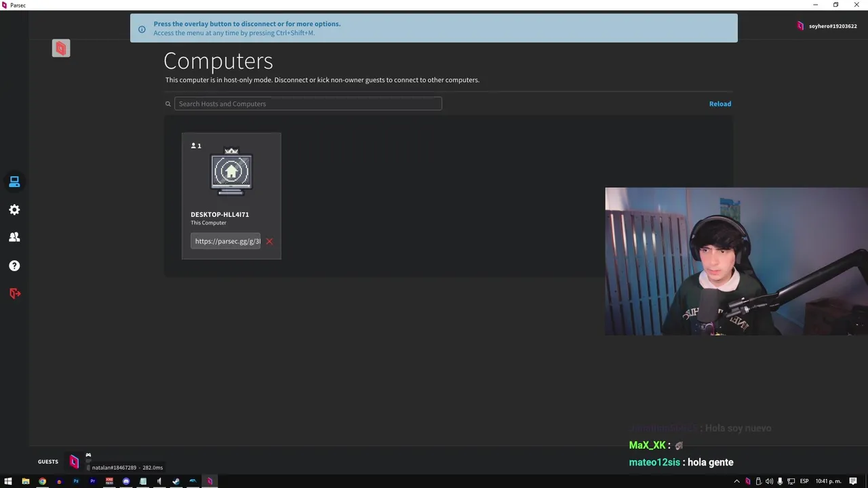Open Steam from the taskbar
Image resolution: width=868 pixels, height=488 pixels.
[176, 481]
